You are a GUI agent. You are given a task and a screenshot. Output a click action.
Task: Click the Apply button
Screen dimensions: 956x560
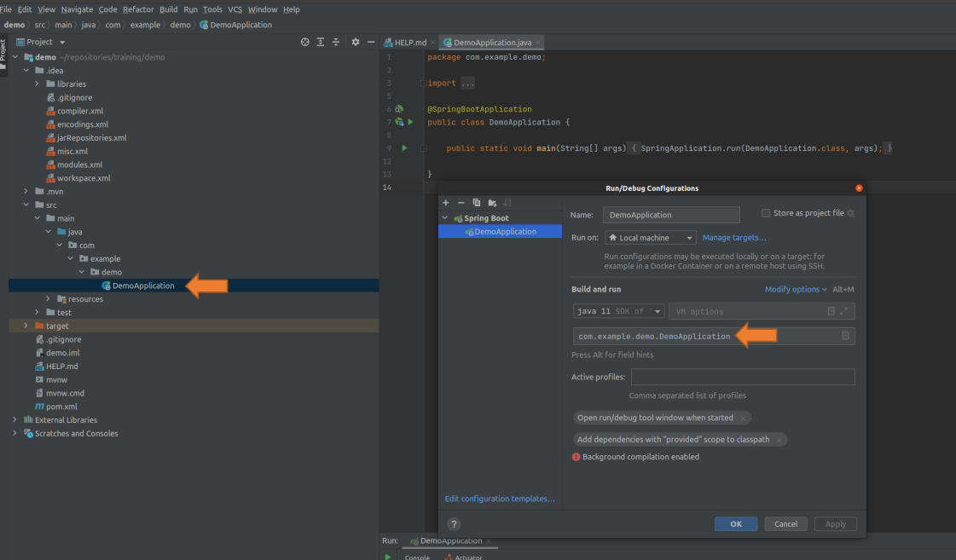click(x=835, y=524)
